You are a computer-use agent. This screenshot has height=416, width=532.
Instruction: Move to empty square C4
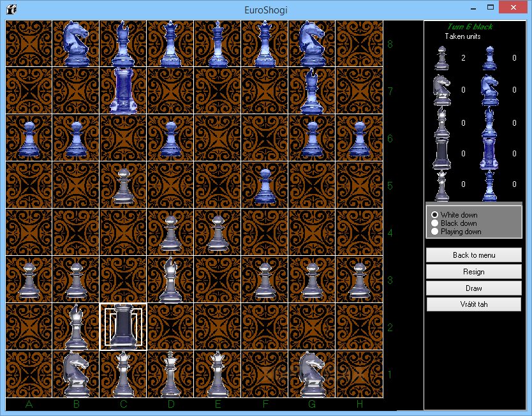[x=123, y=232]
